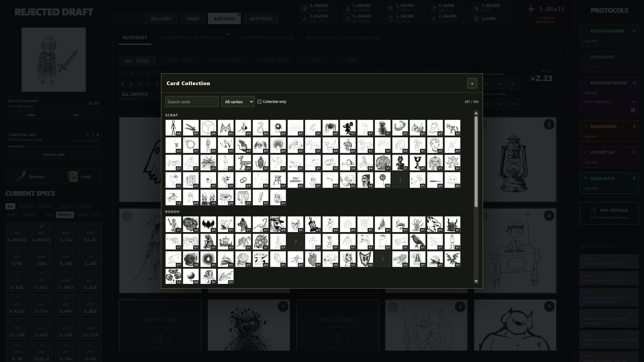Tick the Collected only checkbox
This screenshot has width=644, height=362.
(259, 102)
